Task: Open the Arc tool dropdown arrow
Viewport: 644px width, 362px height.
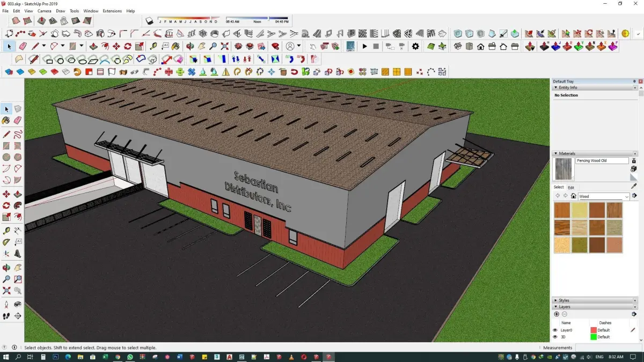Action: click(62, 46)
